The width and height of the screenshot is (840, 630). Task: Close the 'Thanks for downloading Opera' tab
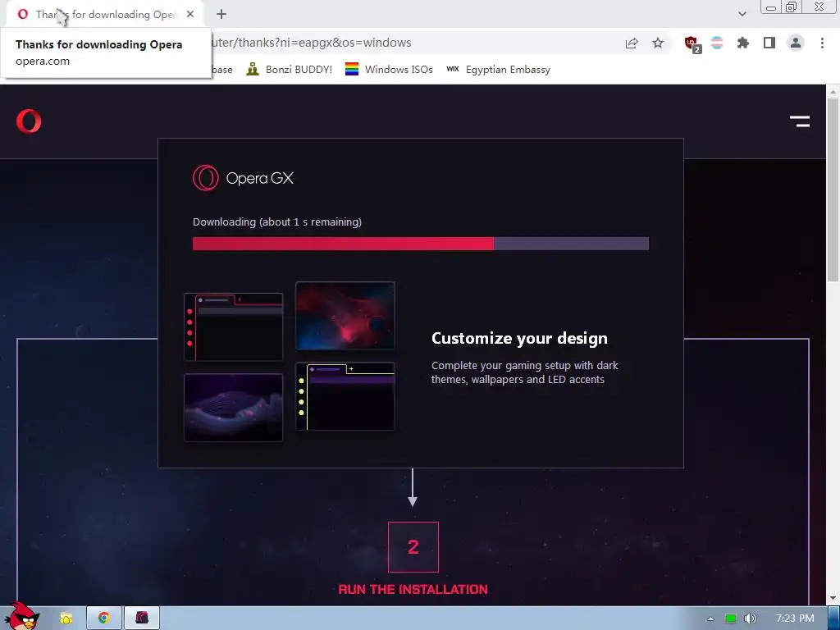pos(190,15)
